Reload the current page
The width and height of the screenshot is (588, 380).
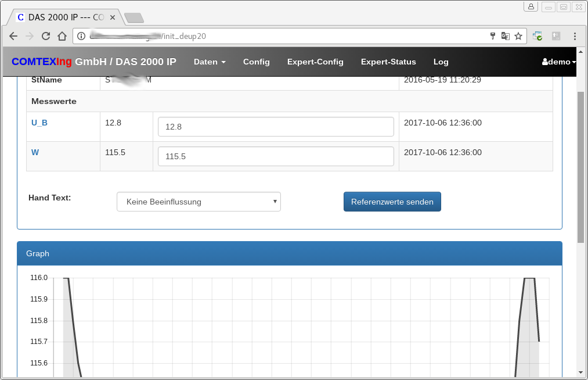(46, 36)
